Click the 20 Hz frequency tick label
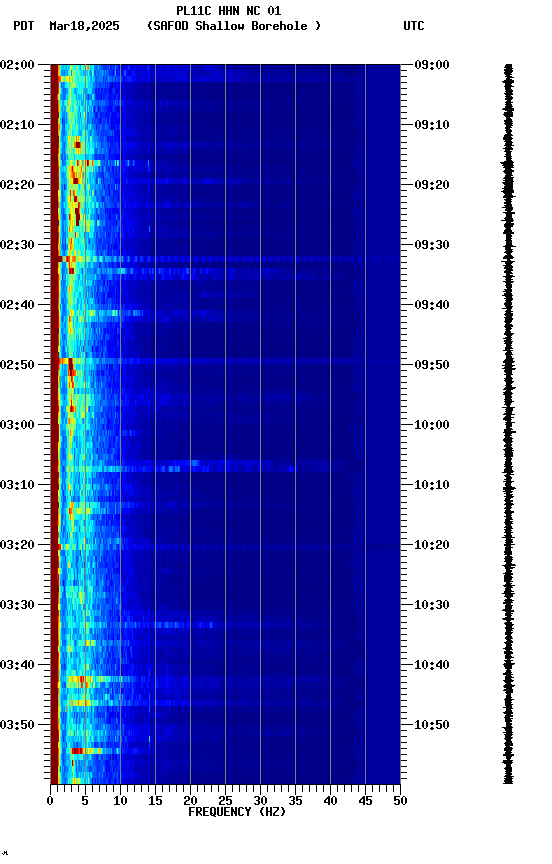This screenshot has width=552, height=864. tap(190, 801)
